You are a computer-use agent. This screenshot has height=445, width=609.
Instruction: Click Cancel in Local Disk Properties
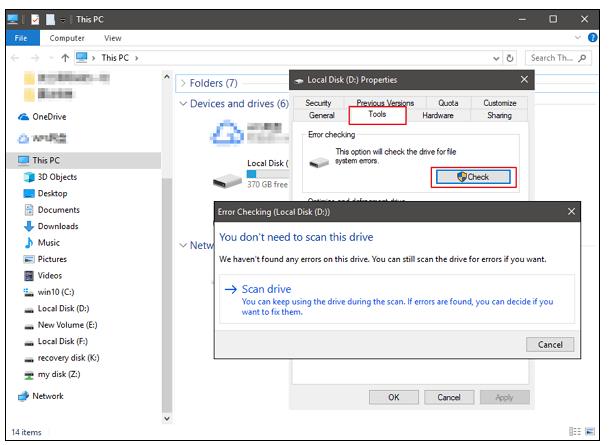click(x=449, y=397)
